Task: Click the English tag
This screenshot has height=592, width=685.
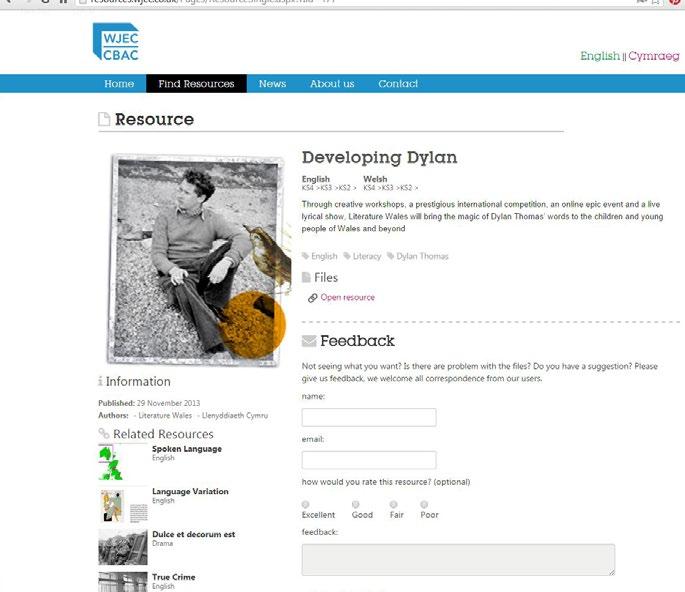Action: (x=324, y=256)
